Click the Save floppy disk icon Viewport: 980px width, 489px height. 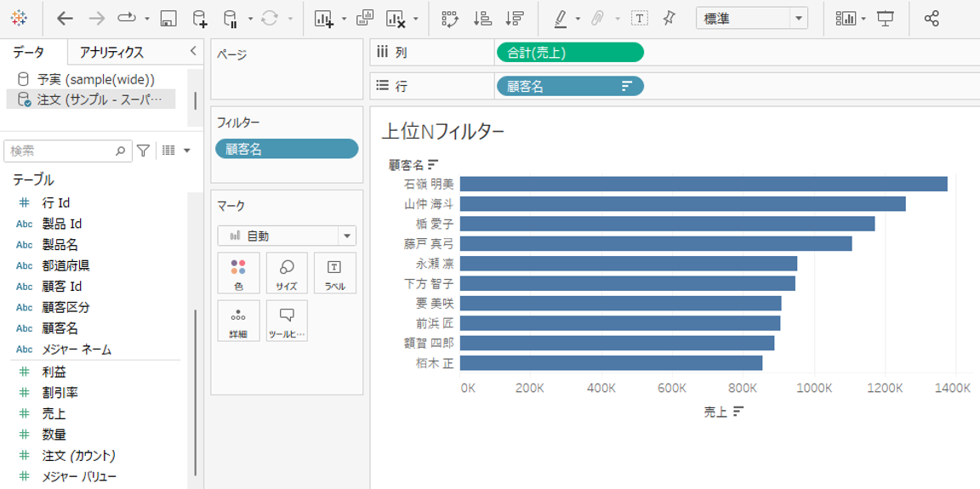point(168,19)
